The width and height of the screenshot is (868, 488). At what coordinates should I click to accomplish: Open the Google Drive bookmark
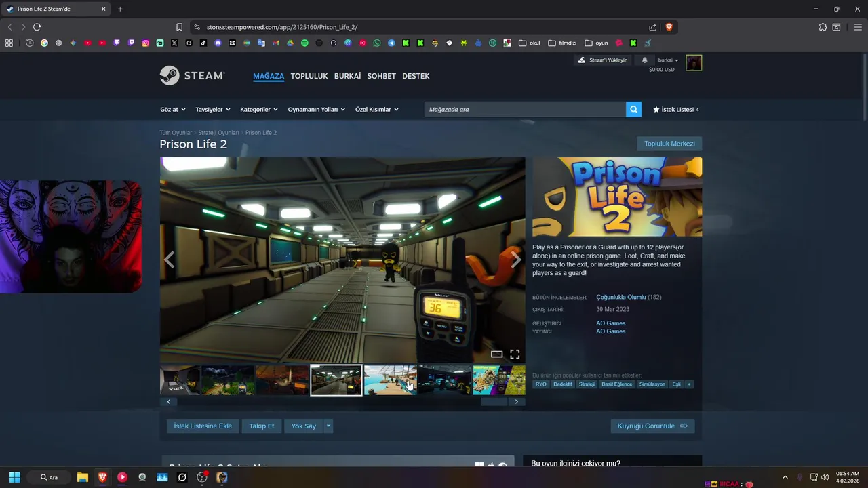pos(290,43)
